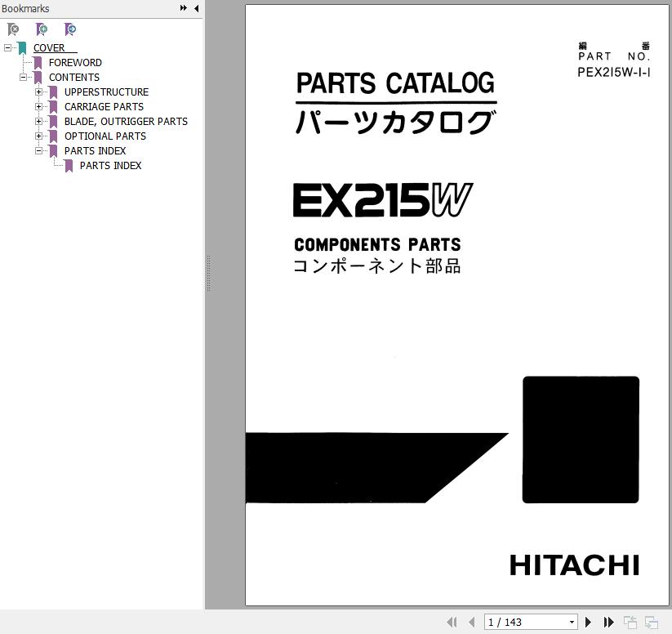The height and width of the screenshot is (634, 672).
Task: Jump to the last page
Action: 608,623
